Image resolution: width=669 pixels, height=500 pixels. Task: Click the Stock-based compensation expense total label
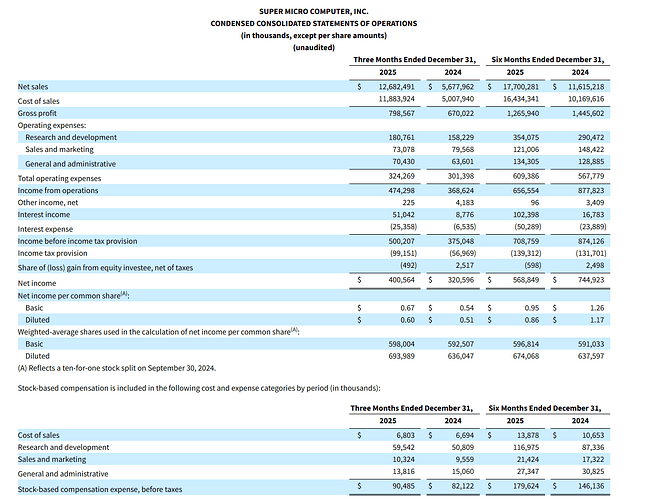point(100,490)
